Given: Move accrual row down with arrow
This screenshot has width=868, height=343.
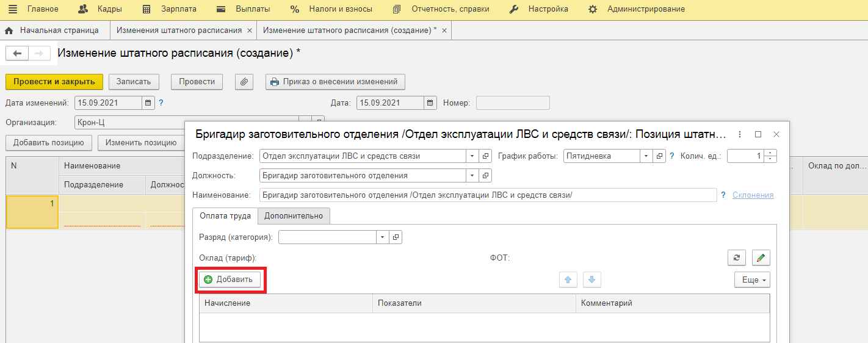Looking at the screenshot, I should [x=591, y=280].
